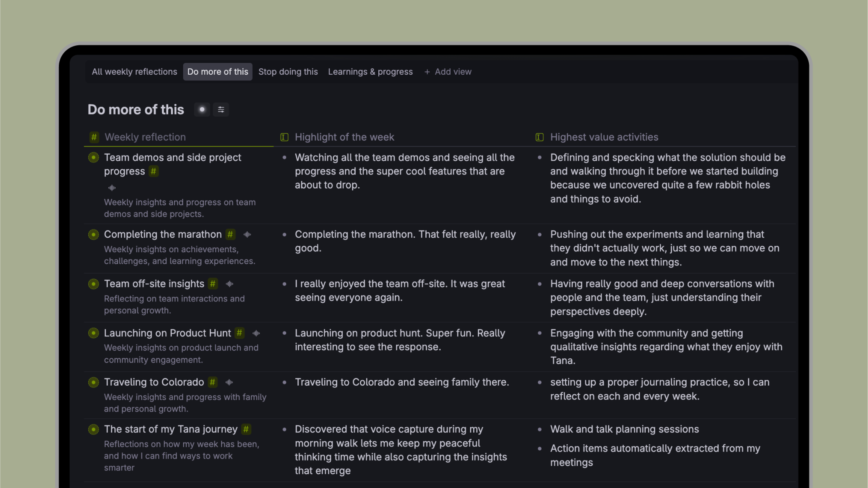Click audio waveform icon under Team demos entry
Screen dimensions: 868x488
[x=112, y=188]
